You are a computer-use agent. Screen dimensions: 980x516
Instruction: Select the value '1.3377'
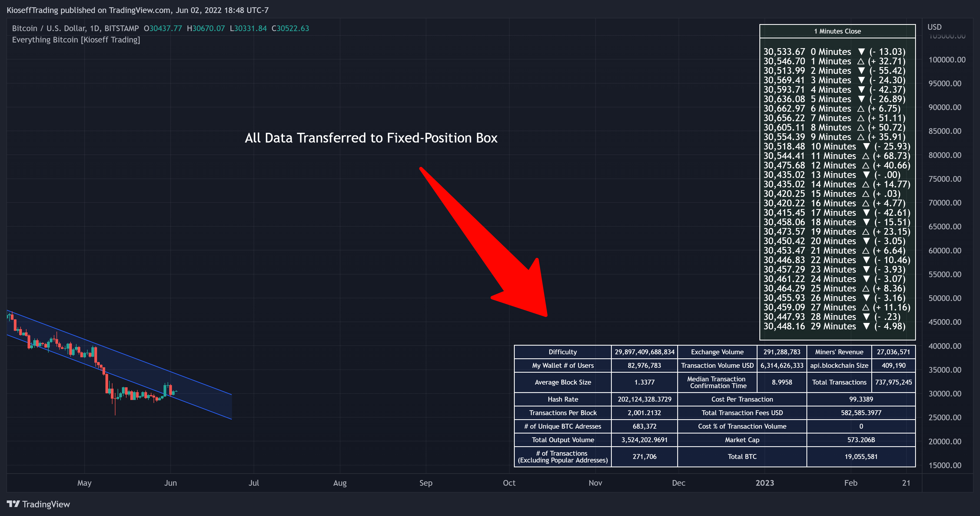(x=645, y=382)
